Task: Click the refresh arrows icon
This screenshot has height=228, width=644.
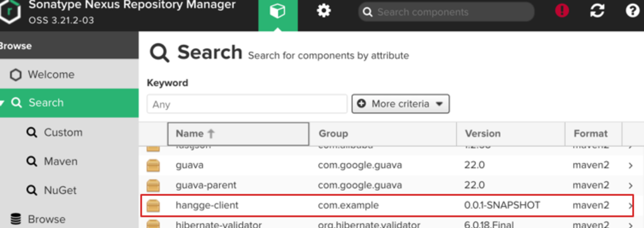Action: (x=597, y=11)
